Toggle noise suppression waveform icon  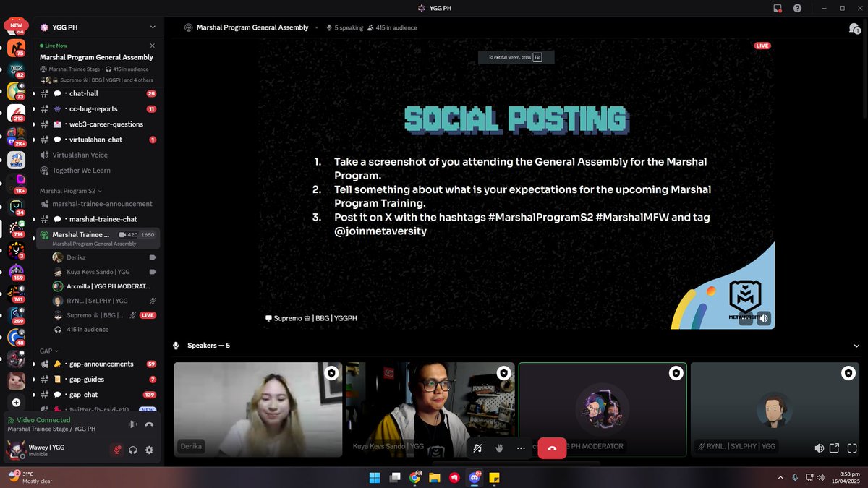click(132, 424)
